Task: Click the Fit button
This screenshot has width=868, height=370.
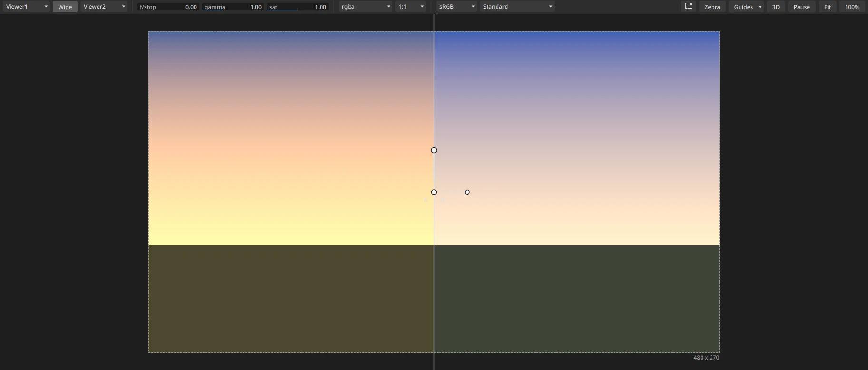Action: [828, 7]
